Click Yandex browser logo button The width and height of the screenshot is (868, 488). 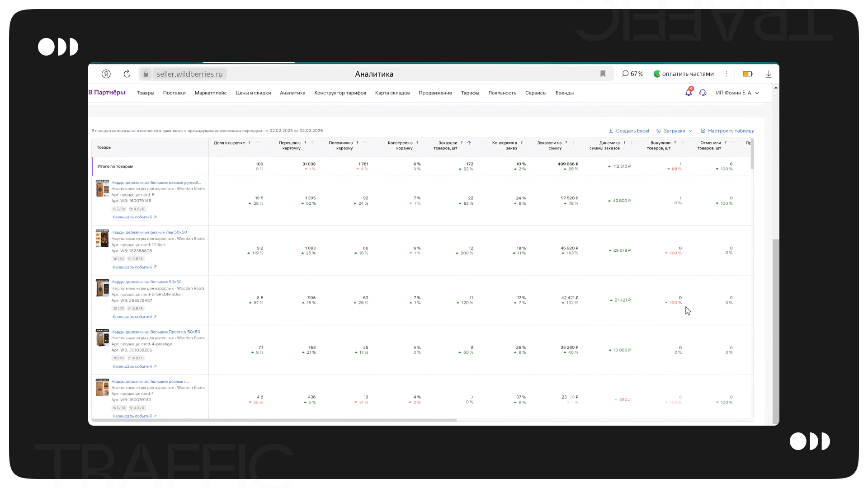coord(106,74)
